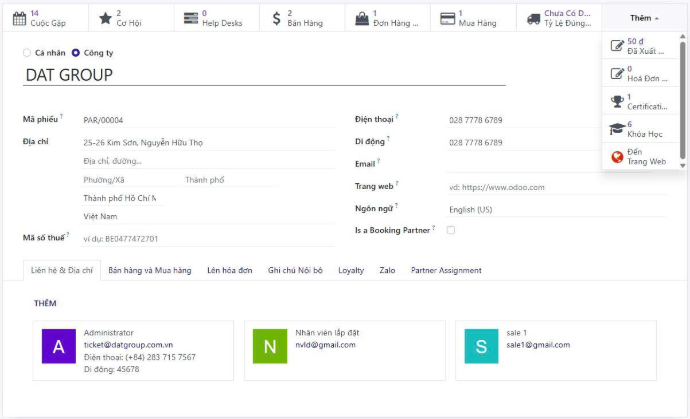This screenshot has width=690, height=419.
Task: Open the Lên hóa đơn tab
Action: [x=230, y=270]
